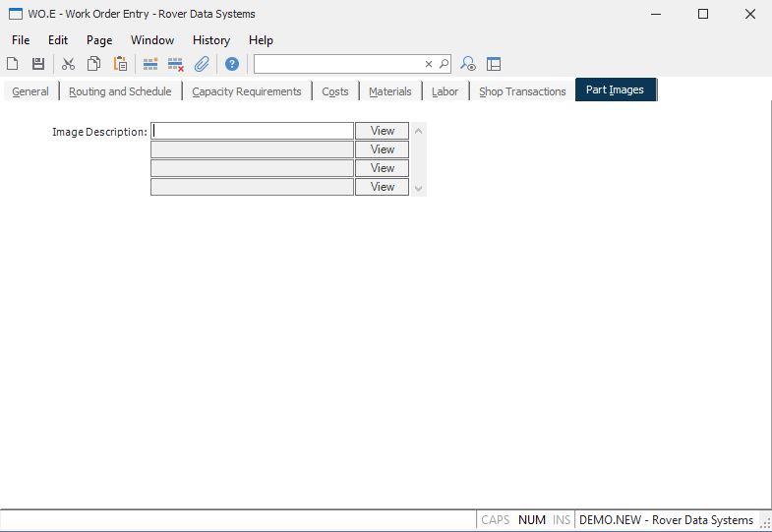Select the Materials tab
Screen dimensions: 772x532
click(389, 91)
